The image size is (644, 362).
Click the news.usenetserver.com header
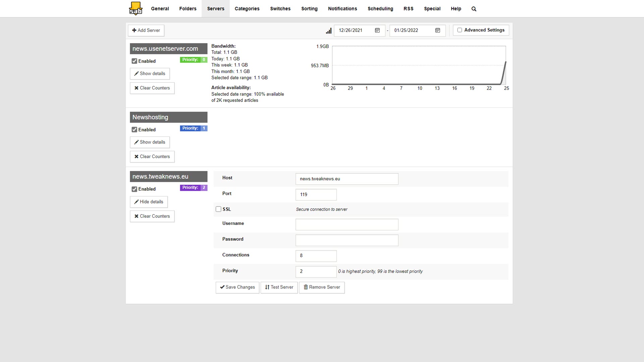(x=169, y=49)
